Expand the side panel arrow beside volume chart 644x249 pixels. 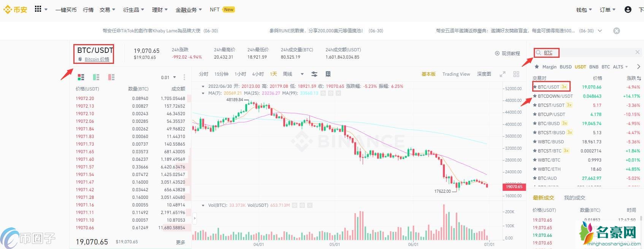[x=195, y=219]
